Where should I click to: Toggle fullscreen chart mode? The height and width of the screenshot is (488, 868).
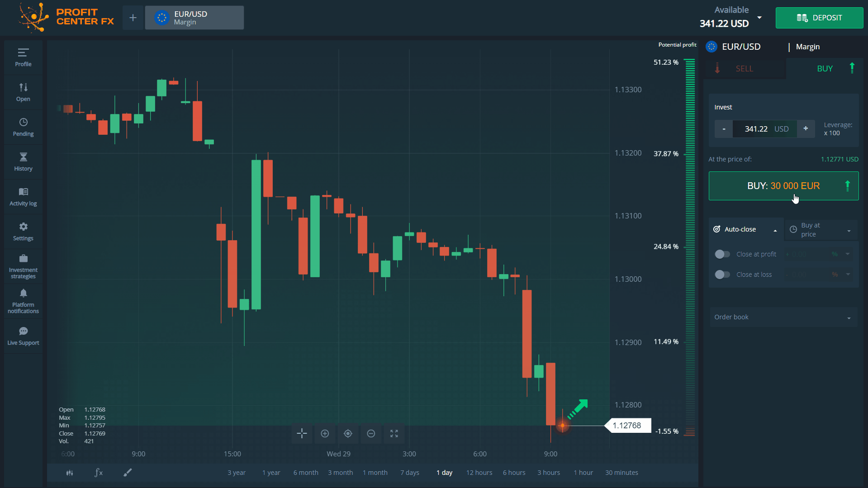click(x=394, y=433)
